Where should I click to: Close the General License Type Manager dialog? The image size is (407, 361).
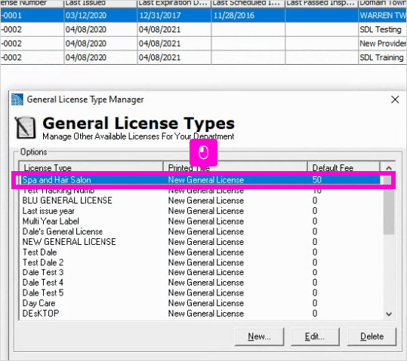click(395, 99)
